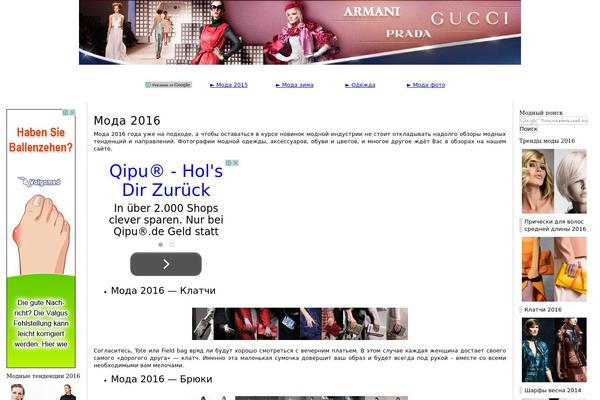Open the Одежда link

pyautogui.click(x=360, y=85)
